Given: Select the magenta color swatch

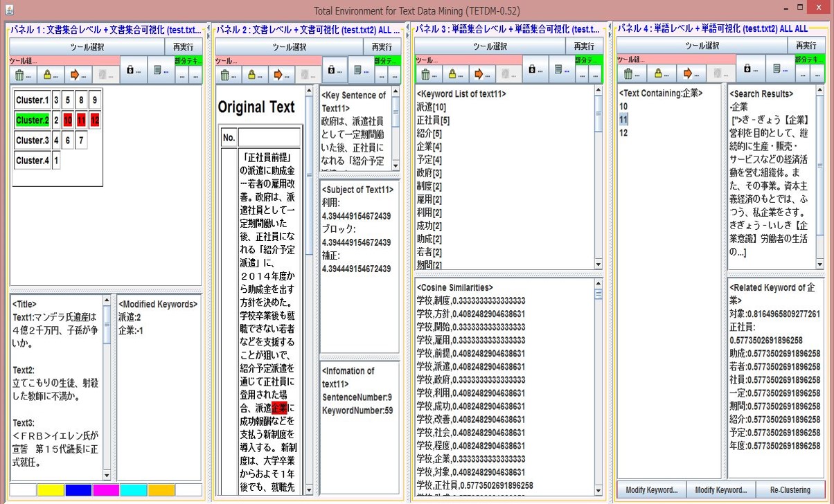Looking at the screenshot, I should [106, 490].
